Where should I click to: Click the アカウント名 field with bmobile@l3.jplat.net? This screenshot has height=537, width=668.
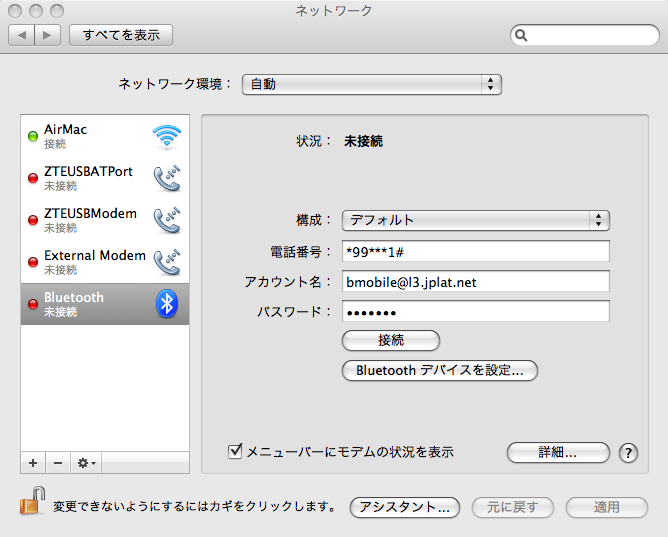(475, 282)
